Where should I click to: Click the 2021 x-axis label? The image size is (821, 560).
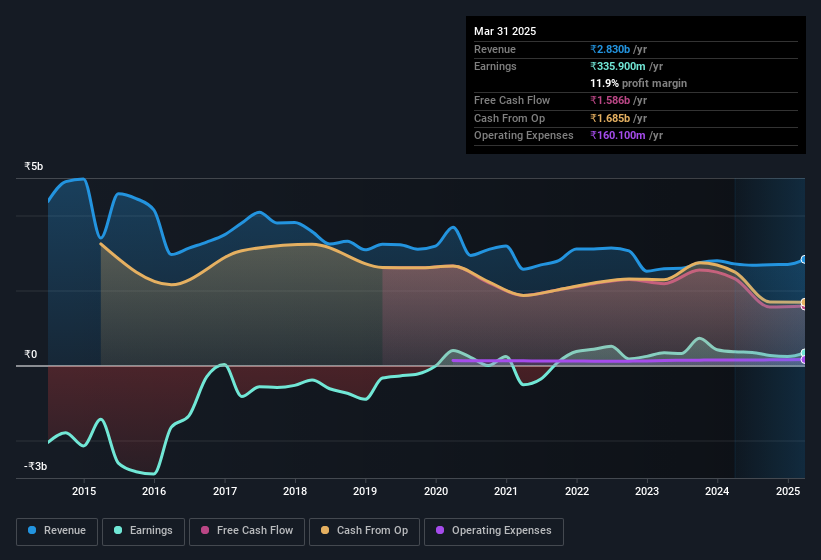[506, 491]
